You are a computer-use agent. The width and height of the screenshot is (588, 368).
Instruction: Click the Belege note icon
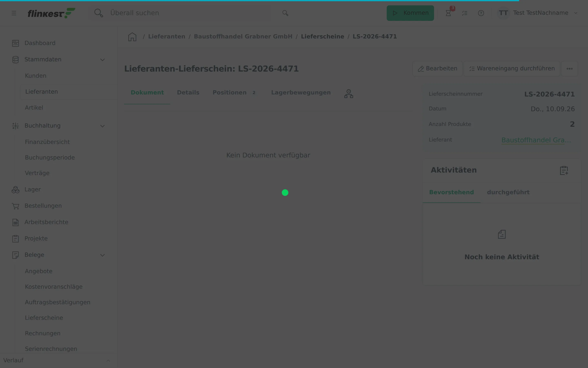(x=16, y=255)
